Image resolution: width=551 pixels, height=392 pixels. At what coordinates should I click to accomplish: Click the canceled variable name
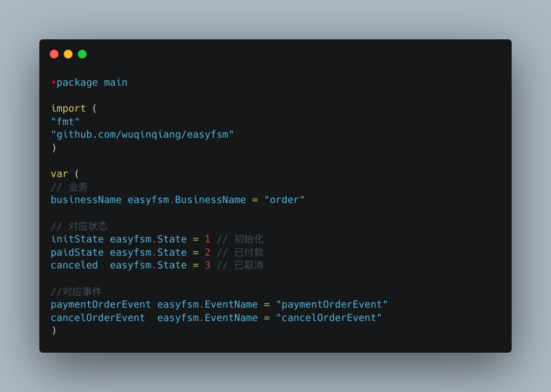click(x=74, y=265)
